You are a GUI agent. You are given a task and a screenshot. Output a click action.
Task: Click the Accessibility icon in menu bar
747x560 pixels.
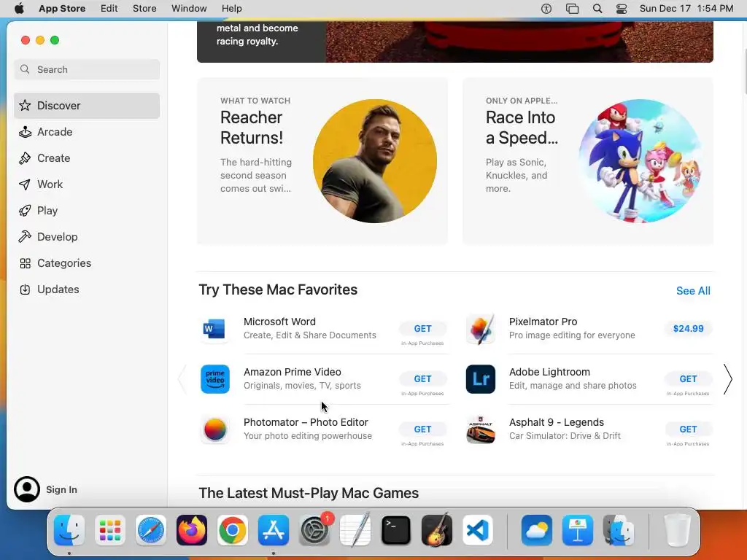click(546, 9)
